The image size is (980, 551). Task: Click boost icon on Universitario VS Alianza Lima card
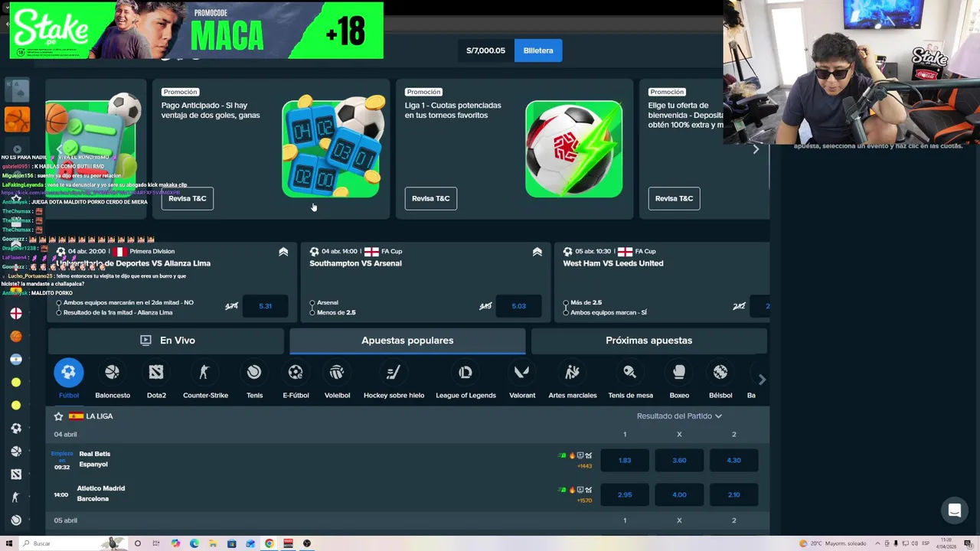click(x=283, y=251)
